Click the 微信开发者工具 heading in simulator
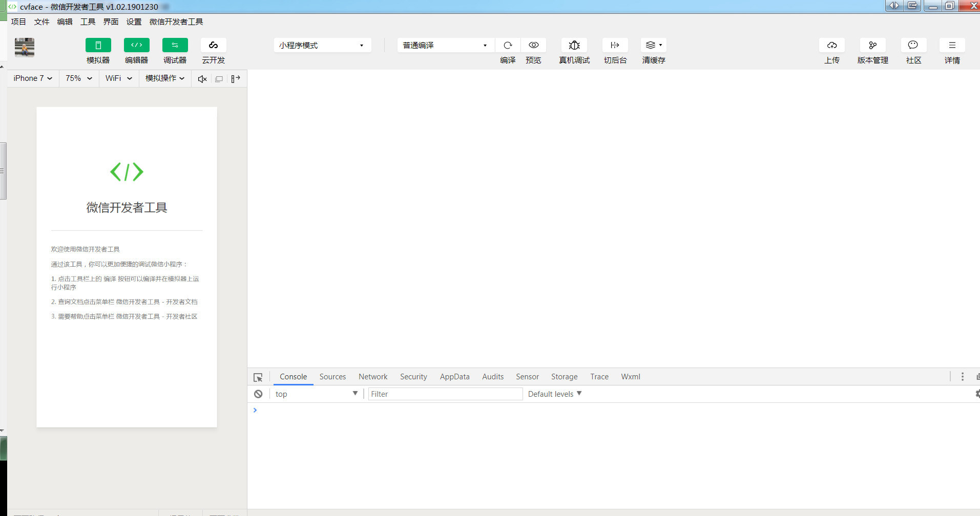The height and width of the screenshot is (516, 980). (x=127, y=207)
